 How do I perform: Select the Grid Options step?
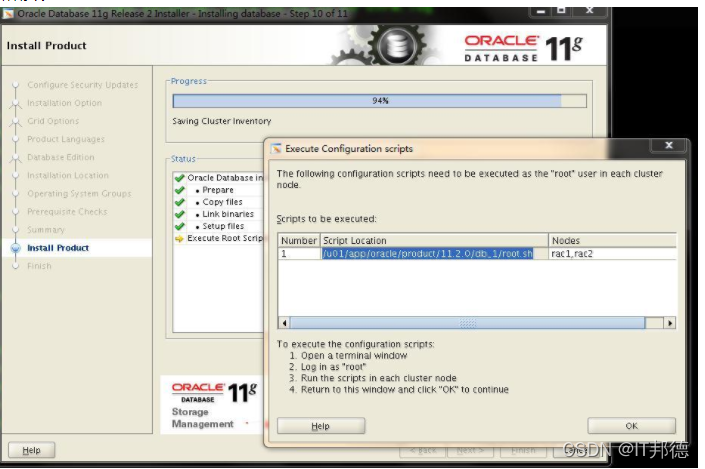click(x=53, y=121)
